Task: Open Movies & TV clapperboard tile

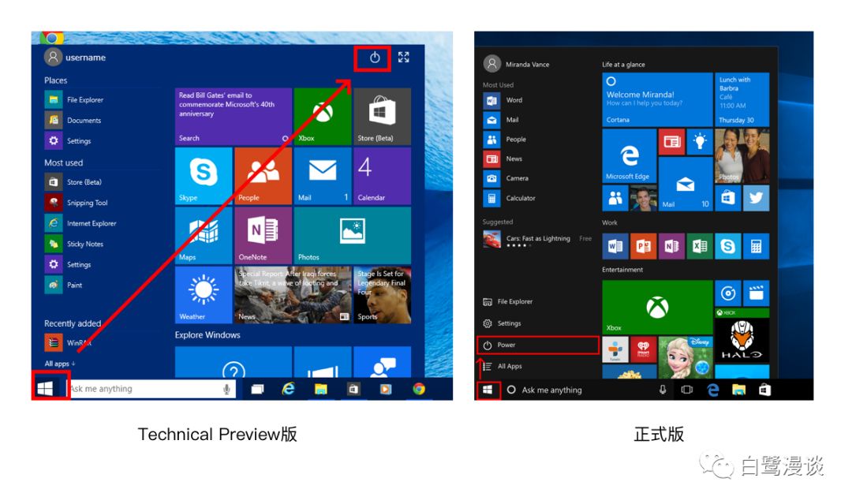Action: pos(756,294)
